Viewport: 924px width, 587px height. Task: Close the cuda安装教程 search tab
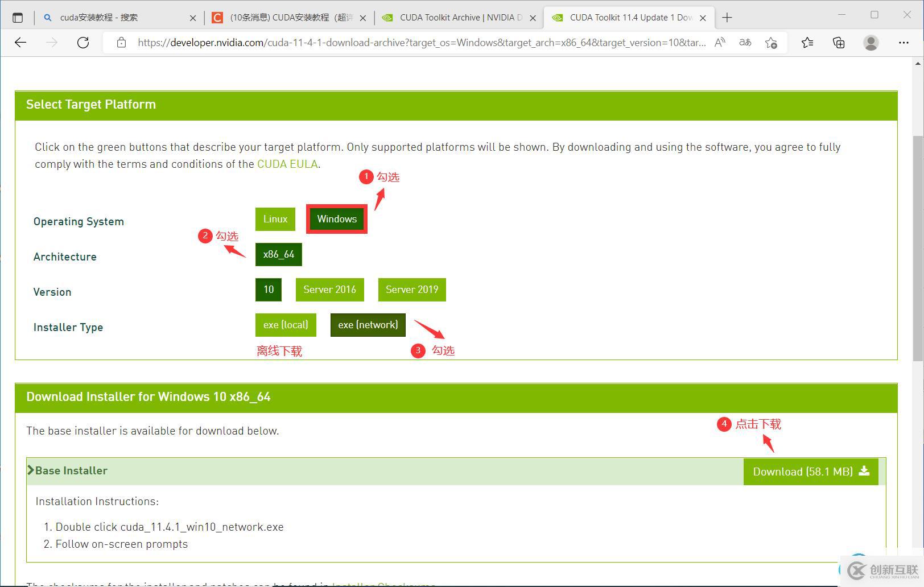[x=193, y=18]
